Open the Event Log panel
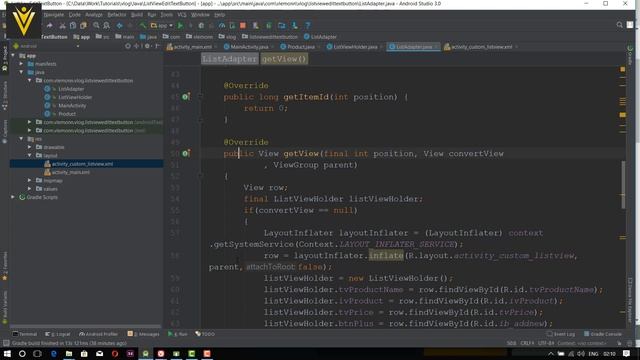The height and width of the screenshot is (360, 640). [x=561, y=334]
